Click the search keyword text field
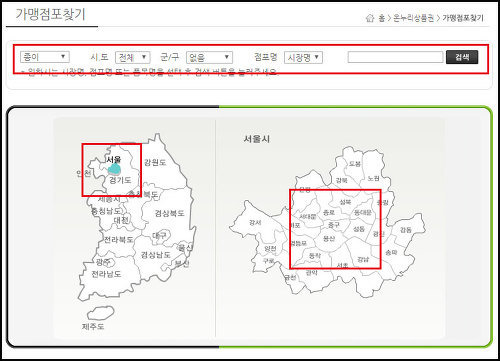The image size is (500, 361). [395, 57]
